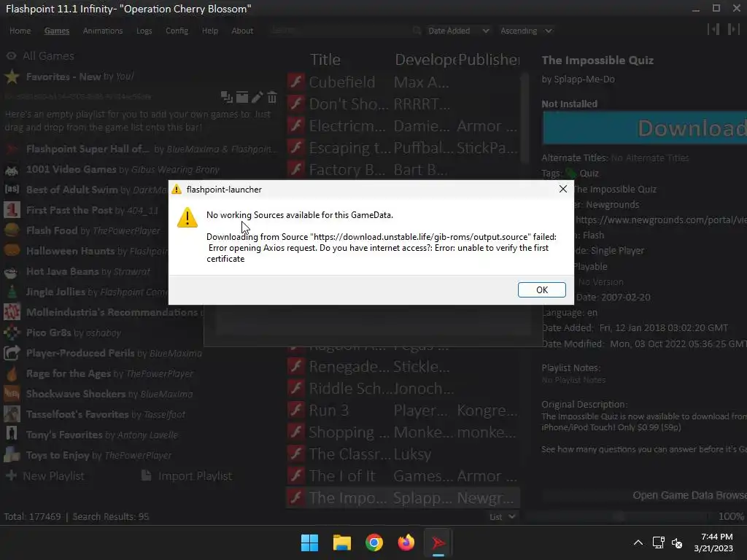Open Google Chrome from taskbar
Screen dimensions: 747x560
pyautogui.click(x=374, y=542)
